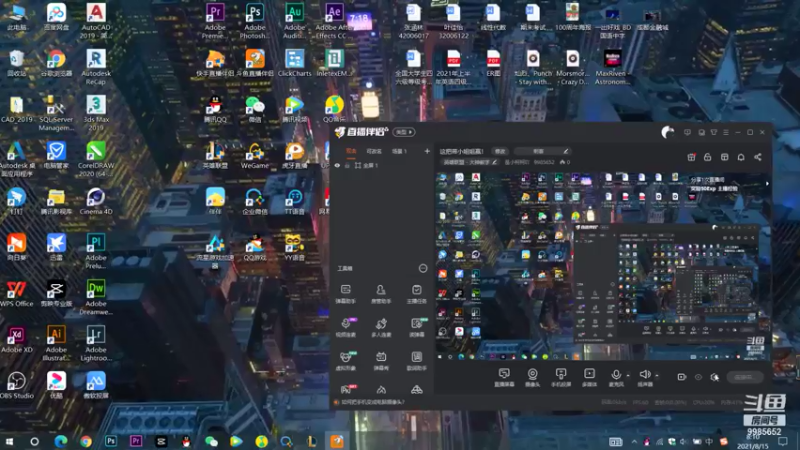Click the pill button beside the app logo
Viewport: 800px width, 450px height.
tap(404, 132)
